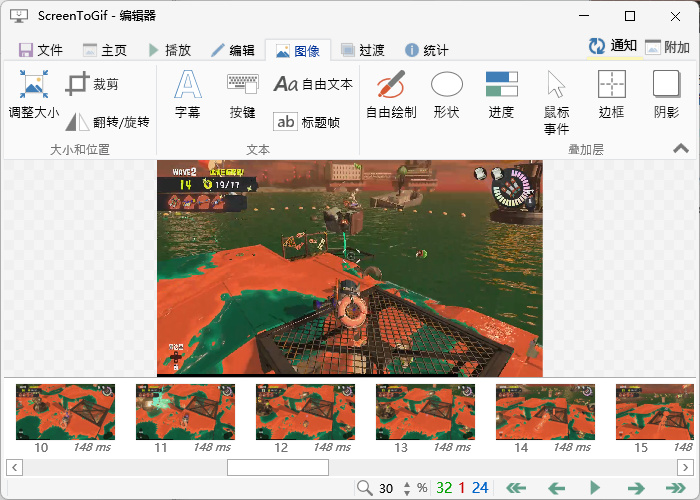The height and width of the screenshot is (500, 700).
Task: Open the 编辑 tab
Action: click(x=233, y=50)
